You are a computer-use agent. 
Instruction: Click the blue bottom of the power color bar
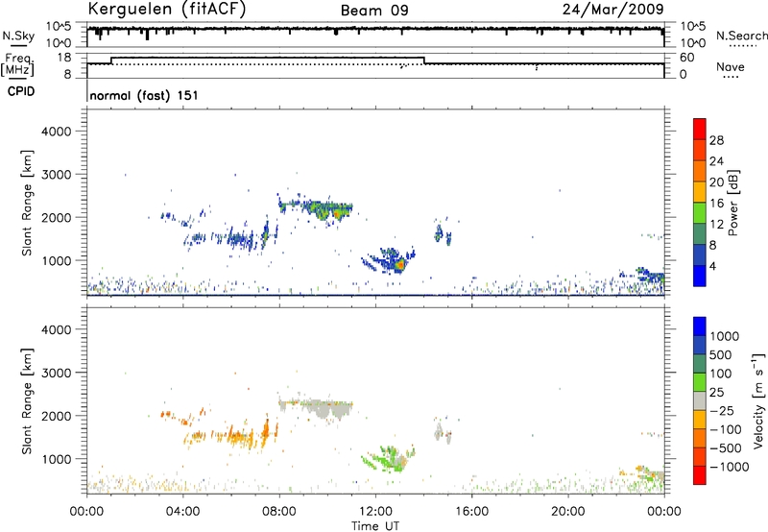coord(700,276)
